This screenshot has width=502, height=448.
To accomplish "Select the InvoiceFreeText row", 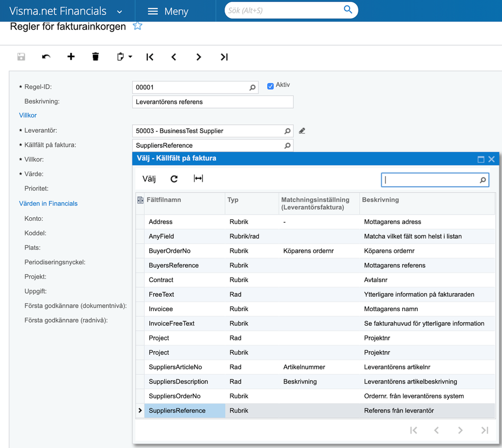I will 316,323.
